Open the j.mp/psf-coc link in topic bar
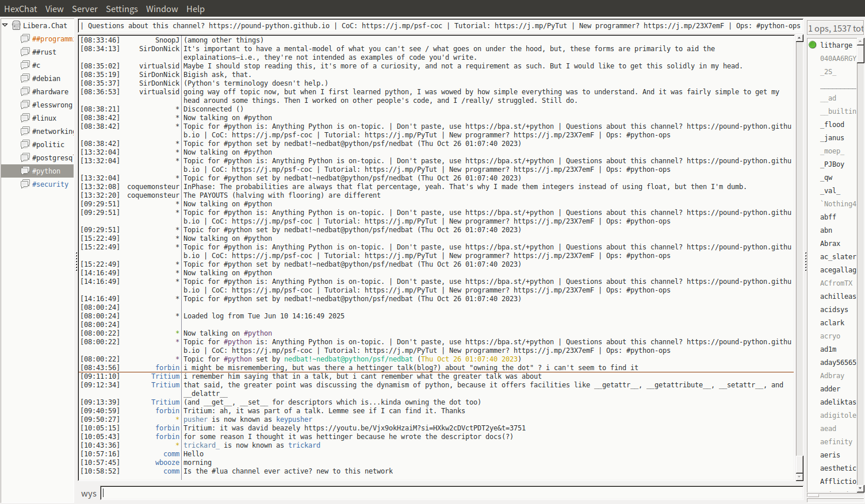The image size is (865, 504). point(402,26)
